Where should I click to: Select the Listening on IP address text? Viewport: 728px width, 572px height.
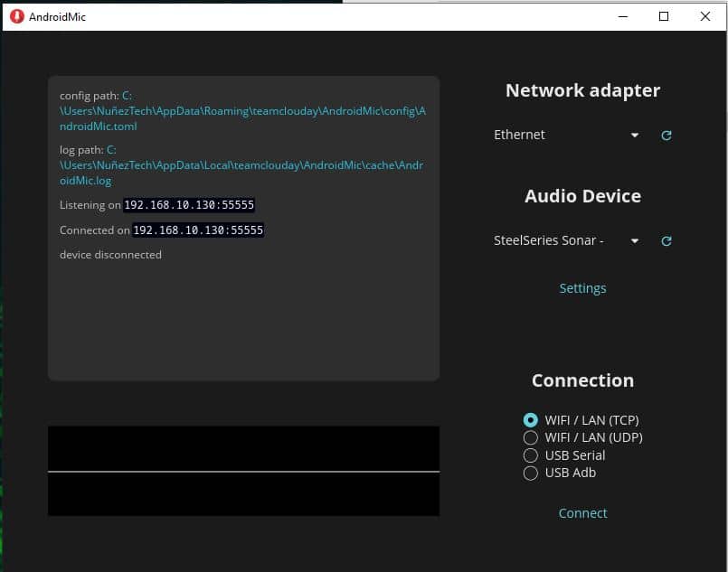[187, 205]
